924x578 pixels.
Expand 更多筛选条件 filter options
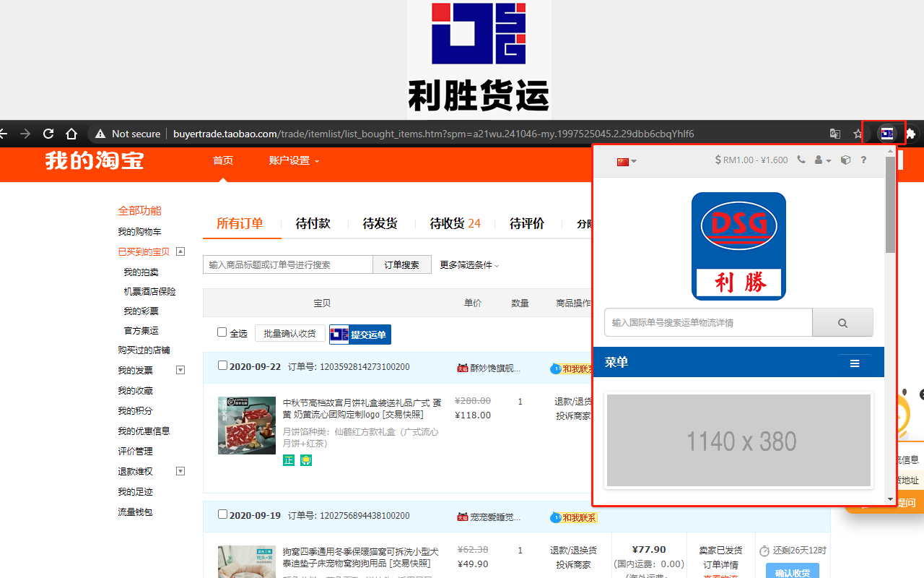point(470,265)
